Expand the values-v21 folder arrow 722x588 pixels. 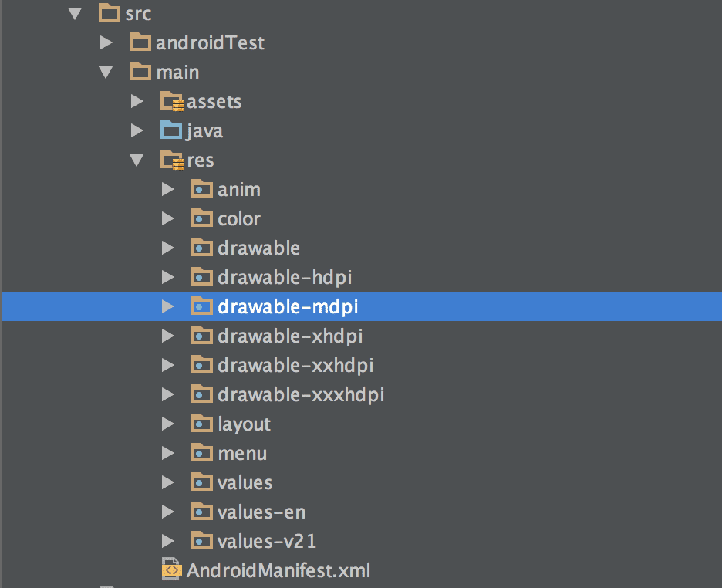coord(167,541)
